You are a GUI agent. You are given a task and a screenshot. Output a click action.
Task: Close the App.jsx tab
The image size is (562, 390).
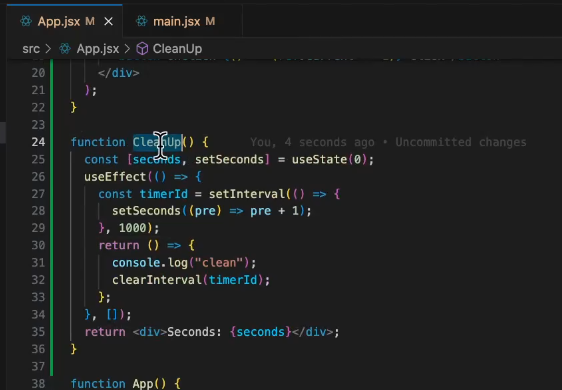click(x=108, y=22)
